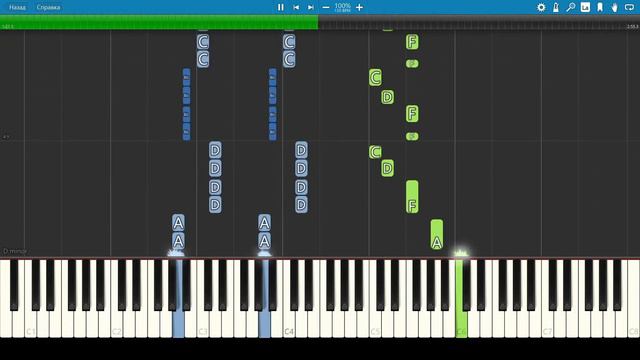640x360 pixels.
Task: Open the hands practice icon
Action: click(614, 7)
